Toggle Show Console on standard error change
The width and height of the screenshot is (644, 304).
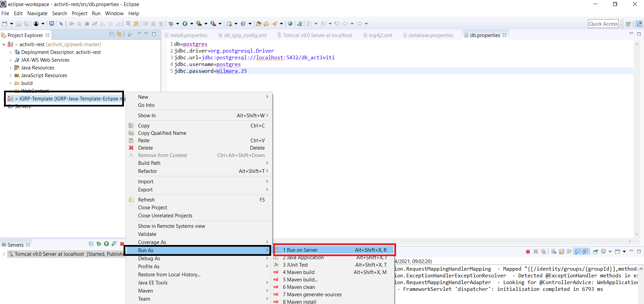[585, 251]
